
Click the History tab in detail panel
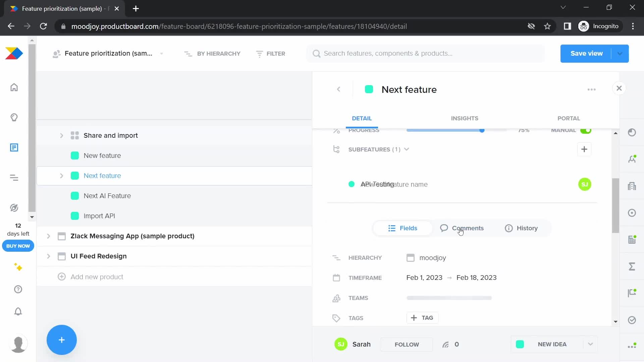527,228
